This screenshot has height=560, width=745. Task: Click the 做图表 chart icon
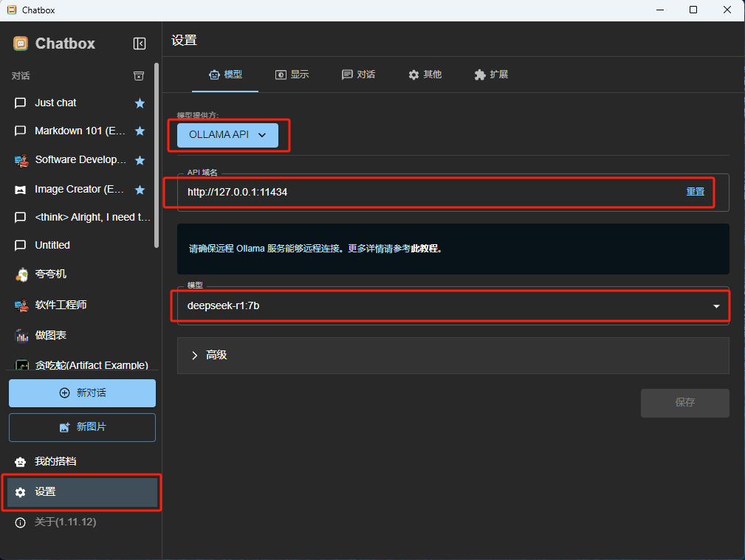[x=21, y=335]
